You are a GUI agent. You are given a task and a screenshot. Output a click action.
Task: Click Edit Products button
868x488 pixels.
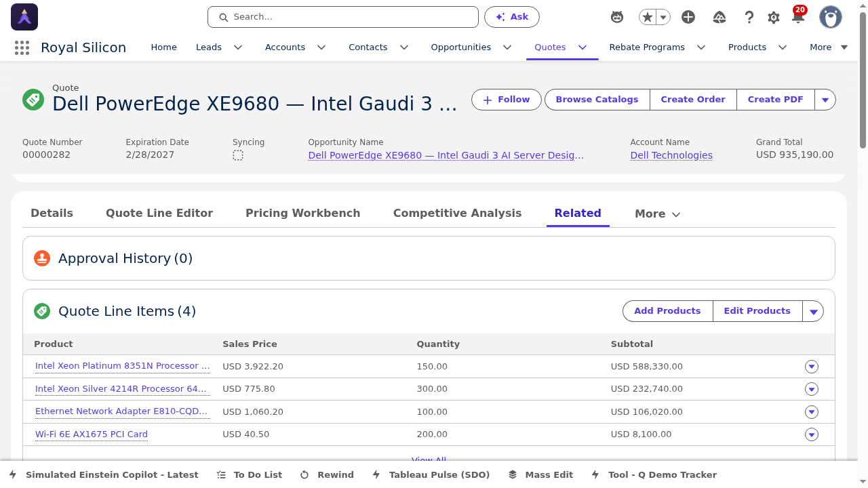point(757,311)
